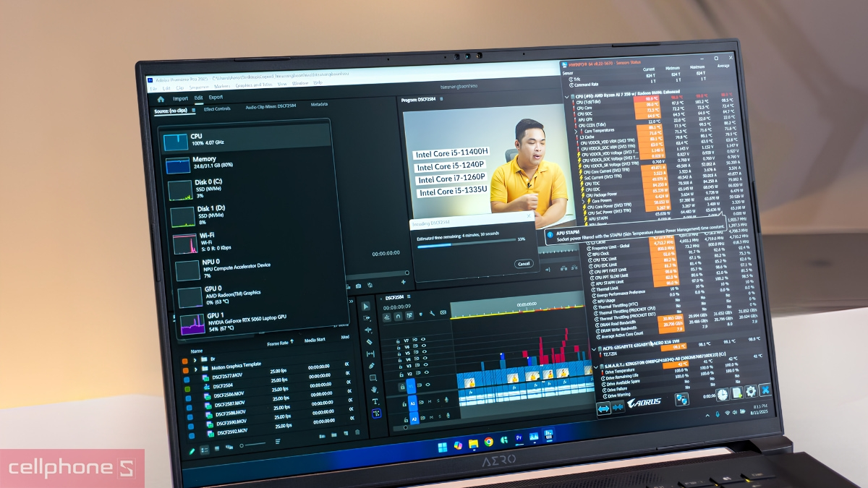Cancel the encoding progress dialog
The height and width of the screenshot is (488, 868).
524,264
